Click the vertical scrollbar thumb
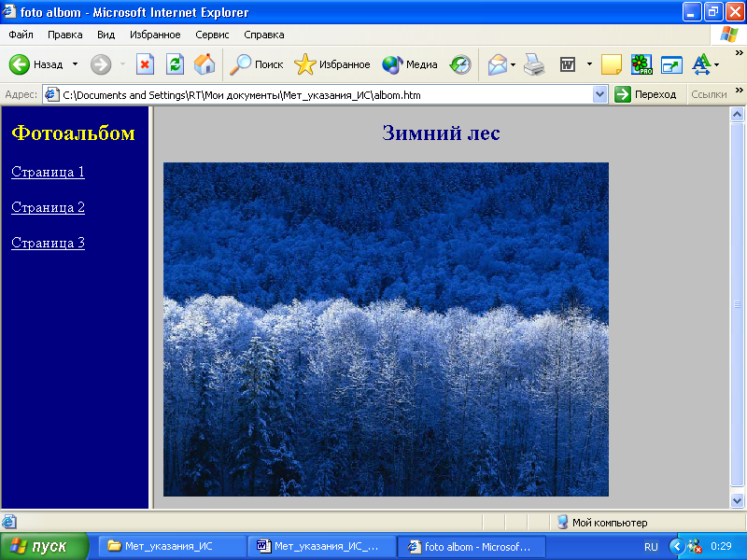 click(737, 305)
